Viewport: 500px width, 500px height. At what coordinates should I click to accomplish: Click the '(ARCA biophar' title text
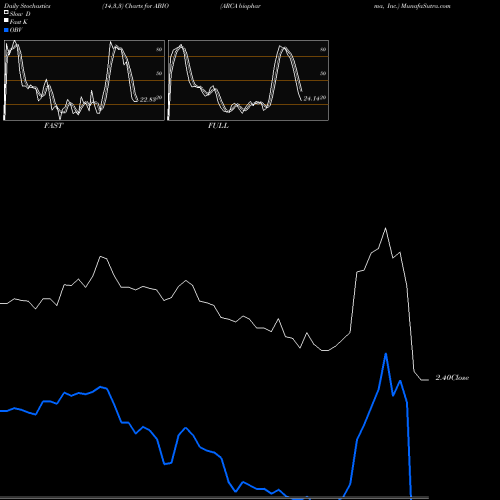point(240,6)
